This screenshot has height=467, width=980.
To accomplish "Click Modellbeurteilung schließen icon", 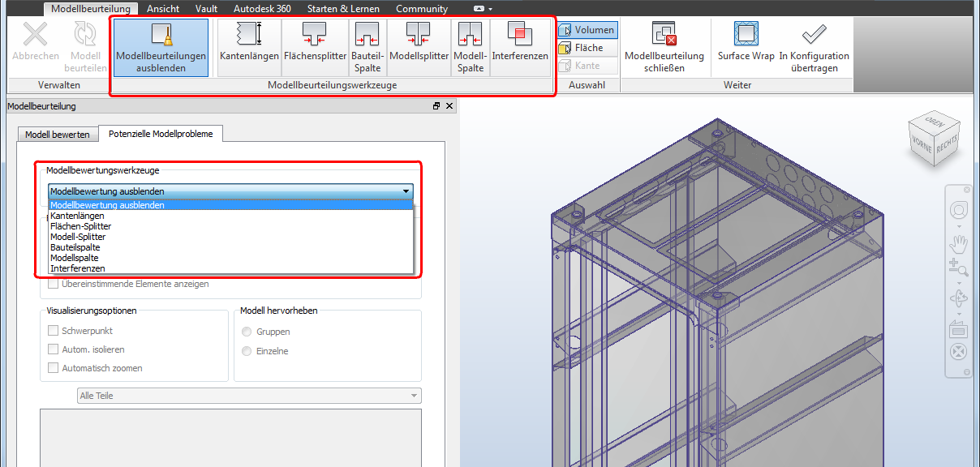I will pos(664,34).
